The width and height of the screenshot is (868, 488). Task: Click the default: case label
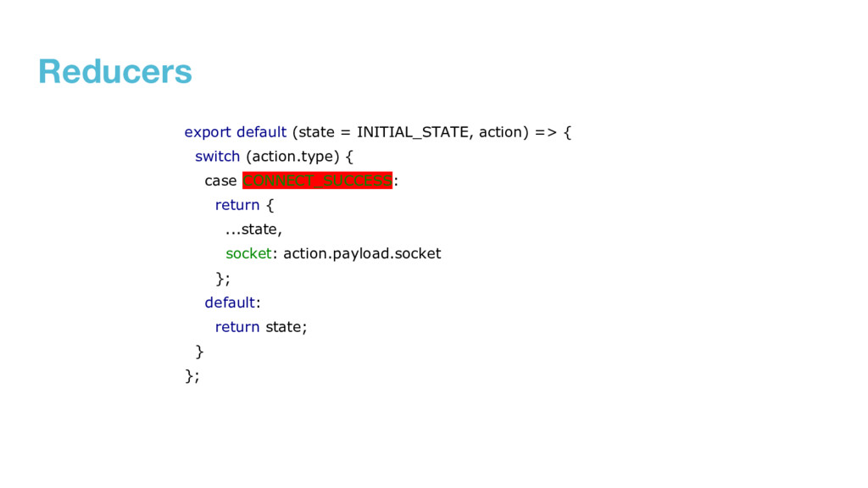pos(232,302)
